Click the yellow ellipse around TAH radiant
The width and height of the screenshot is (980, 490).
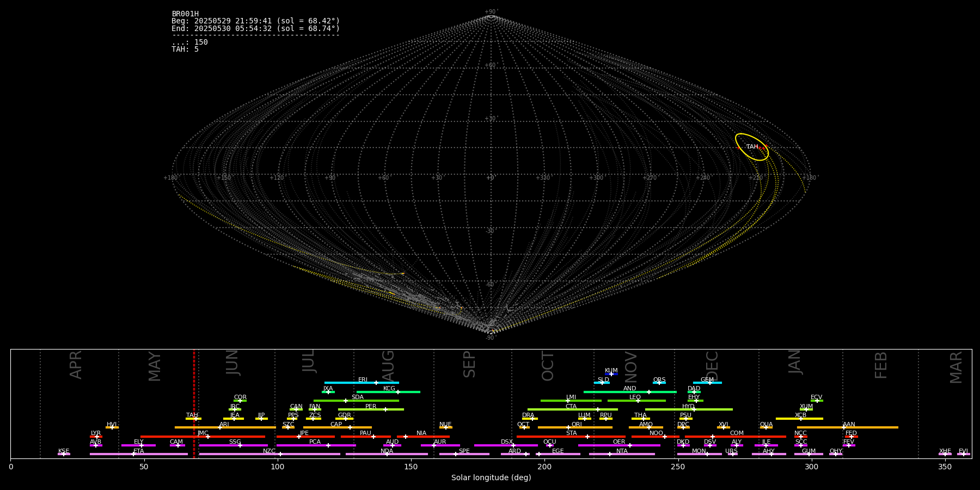pos(752,147)
